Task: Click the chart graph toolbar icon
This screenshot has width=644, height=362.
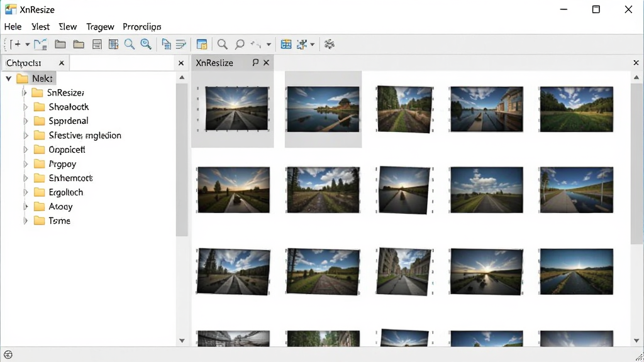Action: pos(41,45)
